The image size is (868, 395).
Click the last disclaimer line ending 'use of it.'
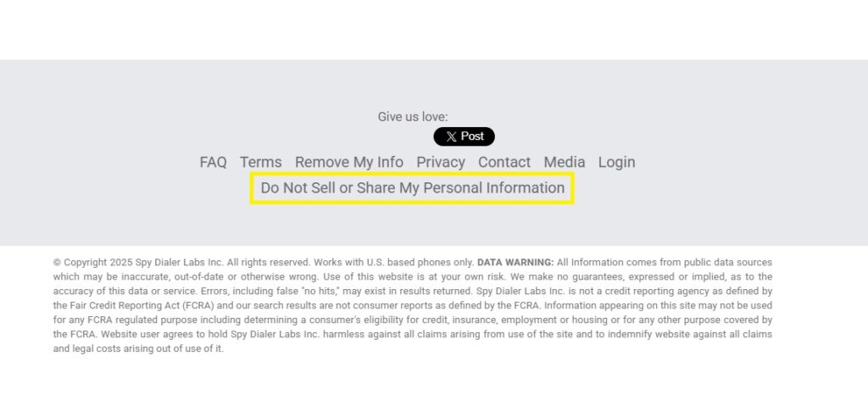point(138,348)
